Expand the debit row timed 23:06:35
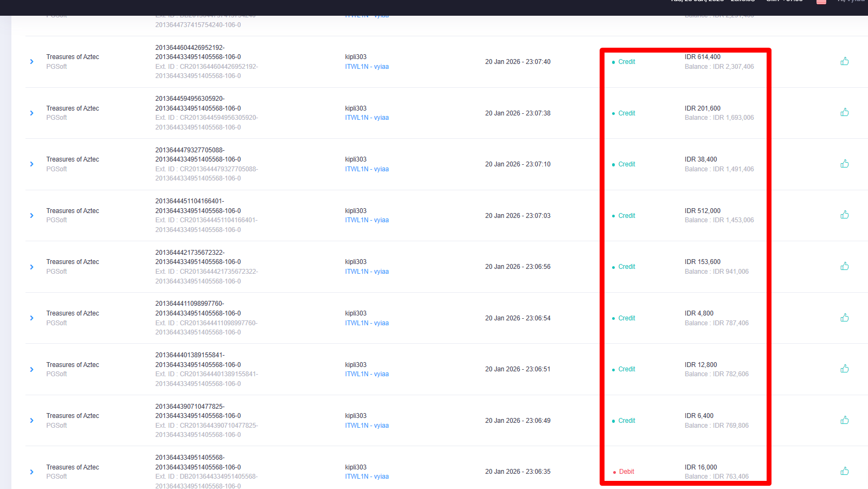This screenshot has width=868, height=489. coord(32,472)
